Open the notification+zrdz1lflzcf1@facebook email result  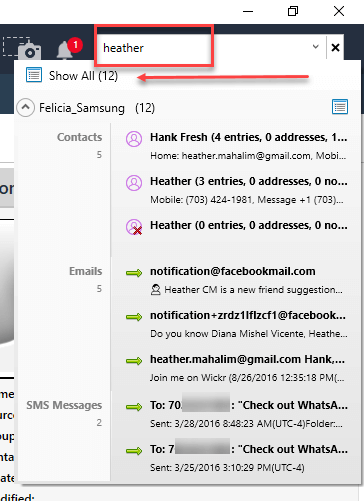(248, 315)
